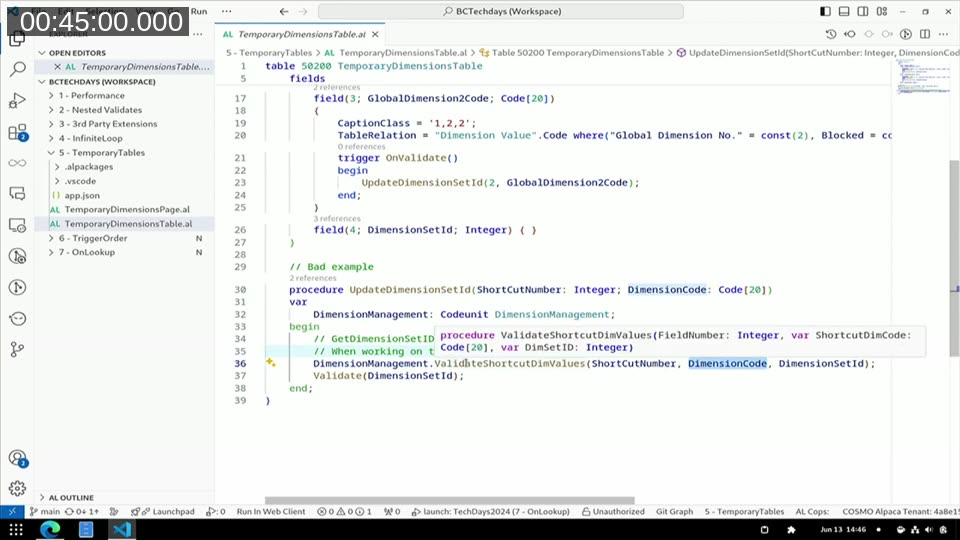Open timeline history icon in editor toolbar
The height and width of the screenshot is (540, 960).
(831, 34)
